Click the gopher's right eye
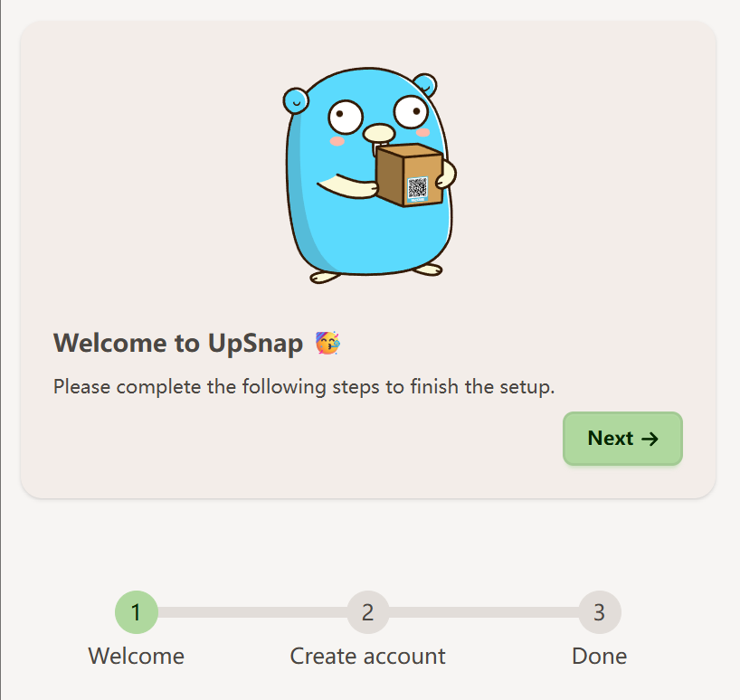 [x=411, y=112]
